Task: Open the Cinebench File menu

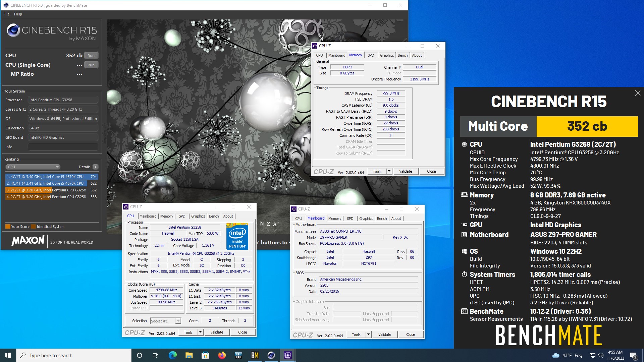Action: tap(6, 14)
